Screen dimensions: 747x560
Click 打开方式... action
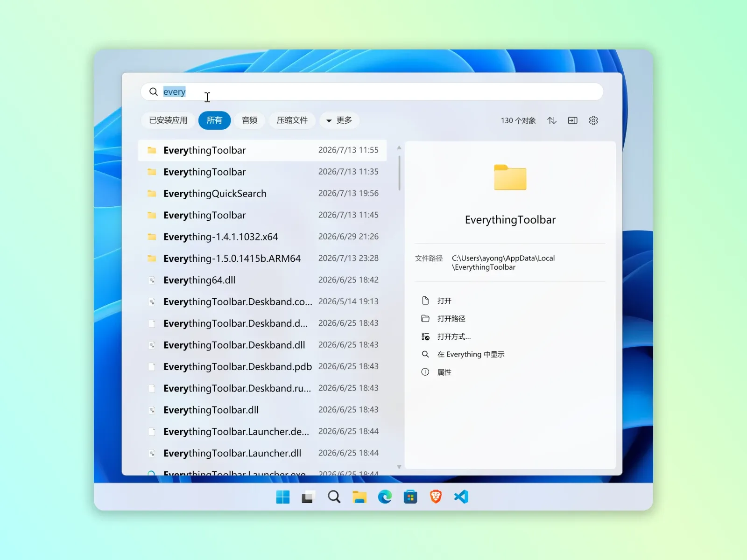[x=454, y=336]
